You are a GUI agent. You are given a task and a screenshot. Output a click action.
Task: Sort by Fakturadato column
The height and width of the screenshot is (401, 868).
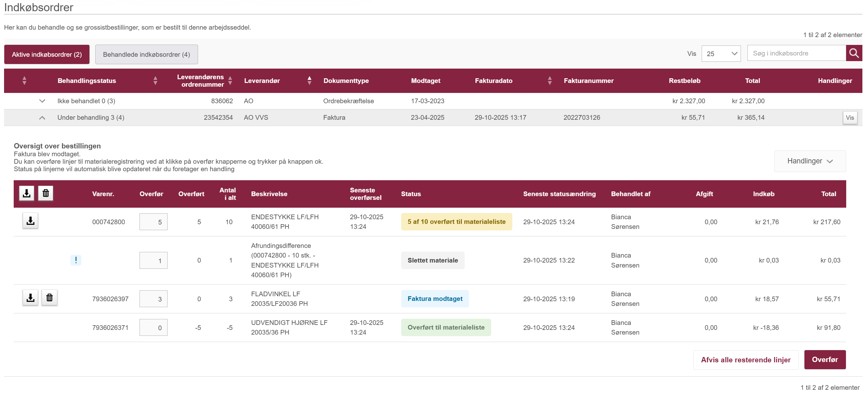coord(549,80)
